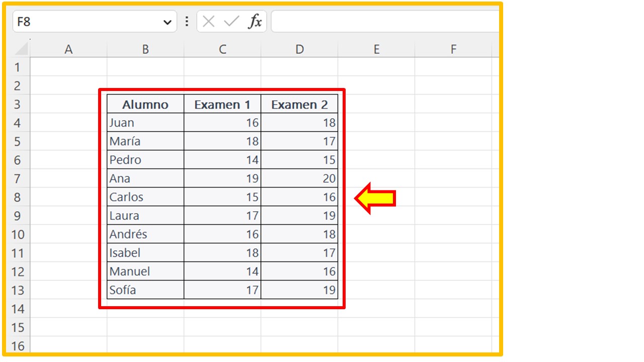Viewport: 644px width, 362px height.
Task: Click the Examen 2 header cell
Action: 300,104
